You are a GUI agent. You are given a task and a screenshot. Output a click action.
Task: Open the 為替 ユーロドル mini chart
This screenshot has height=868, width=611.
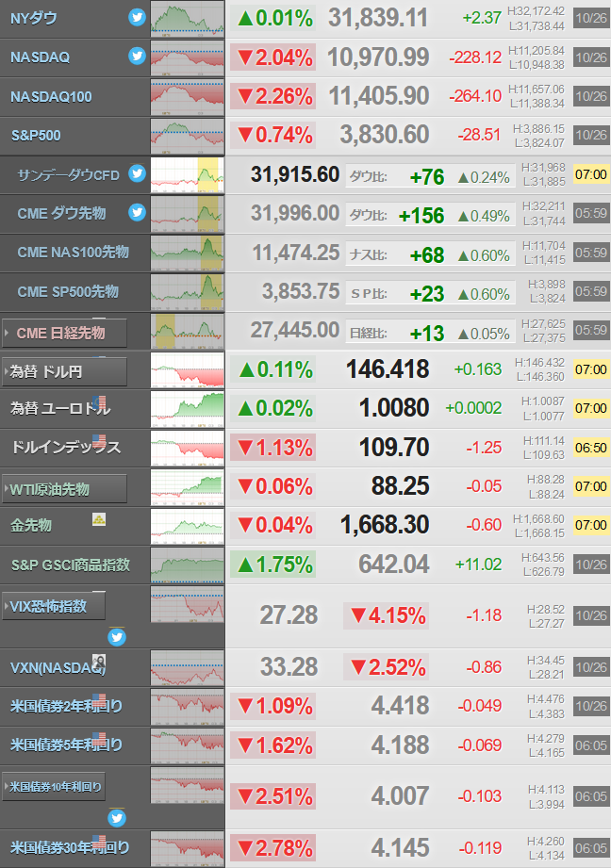188,409
